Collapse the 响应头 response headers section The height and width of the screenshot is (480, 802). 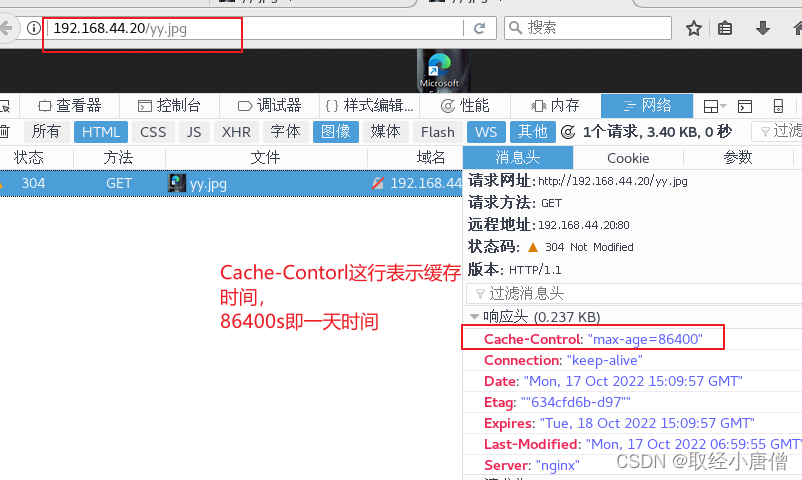(474, 317)
